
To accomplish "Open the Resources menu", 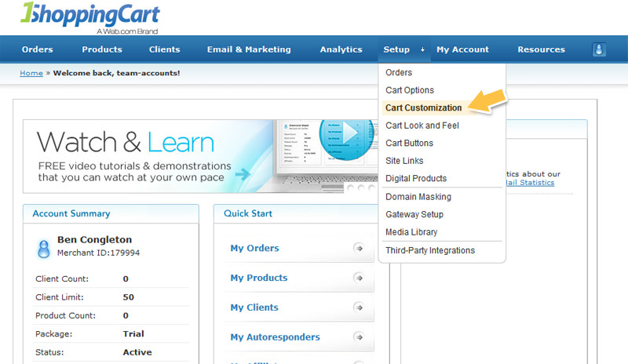I will [541, 49].
